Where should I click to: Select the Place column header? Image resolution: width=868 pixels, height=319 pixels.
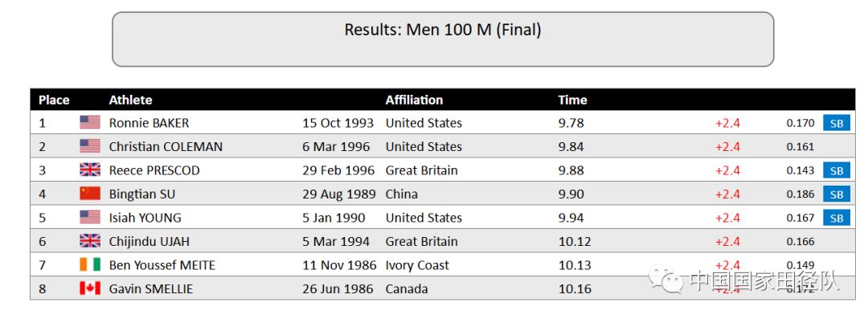(x=54, y=100)
